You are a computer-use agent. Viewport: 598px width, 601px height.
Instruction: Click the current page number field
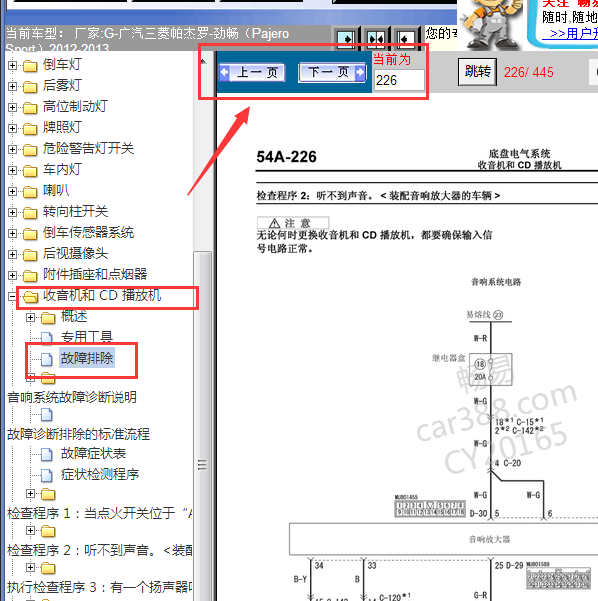[399, 80]
